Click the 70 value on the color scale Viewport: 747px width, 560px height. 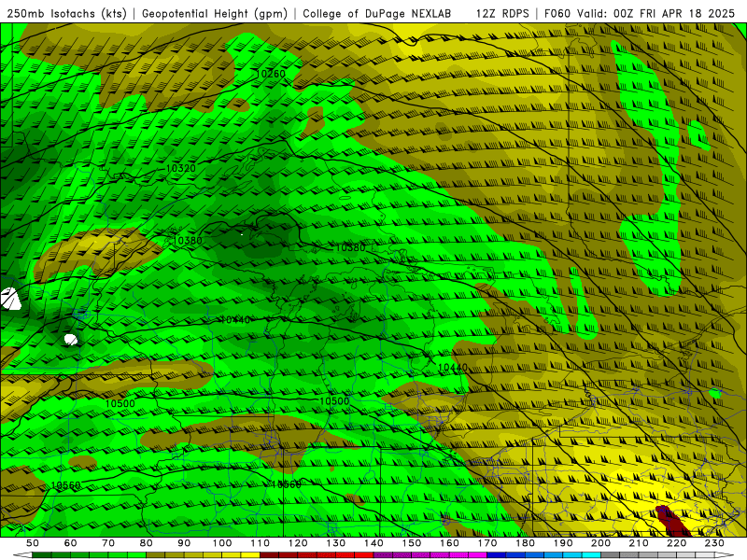click(x=108, y=543)
